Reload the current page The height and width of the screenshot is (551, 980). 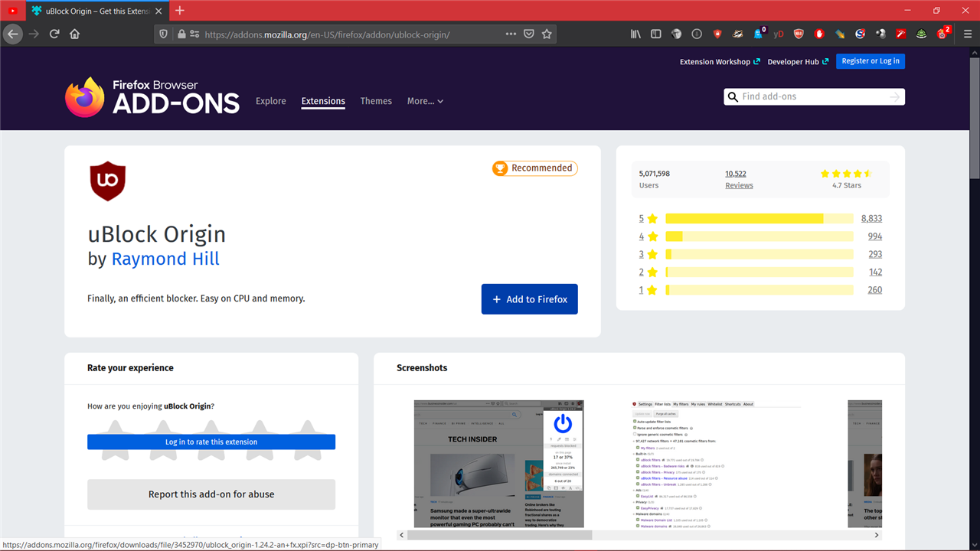coord(54,34)
